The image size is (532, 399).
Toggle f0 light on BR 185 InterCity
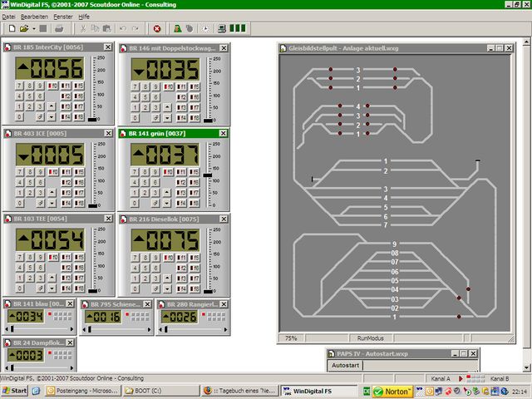click(x=53, y=86)
